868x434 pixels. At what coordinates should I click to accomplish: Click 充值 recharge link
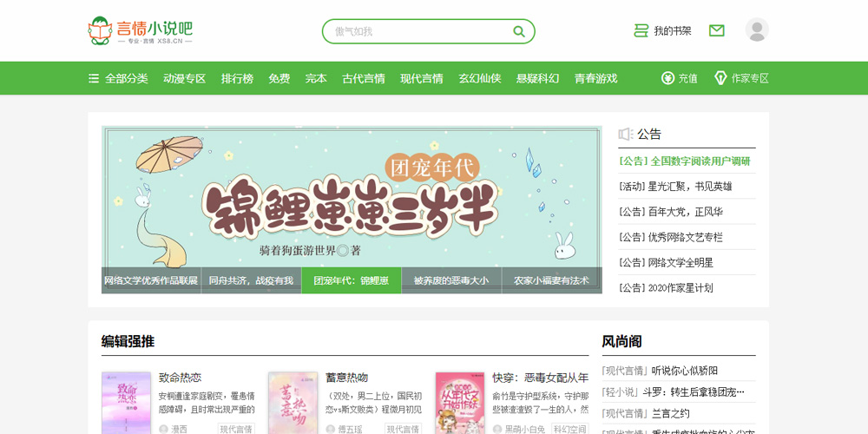pyautogui.click(x=688, y=78)
